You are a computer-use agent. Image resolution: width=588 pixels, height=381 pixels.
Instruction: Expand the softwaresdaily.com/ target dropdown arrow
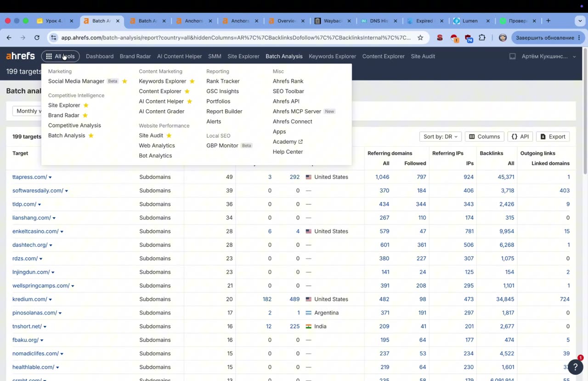pos(67,191)
